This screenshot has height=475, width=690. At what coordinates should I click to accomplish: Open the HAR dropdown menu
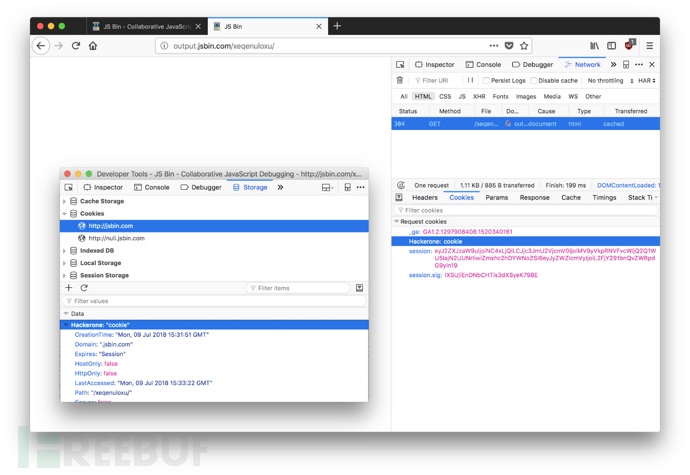pos(647,81)
